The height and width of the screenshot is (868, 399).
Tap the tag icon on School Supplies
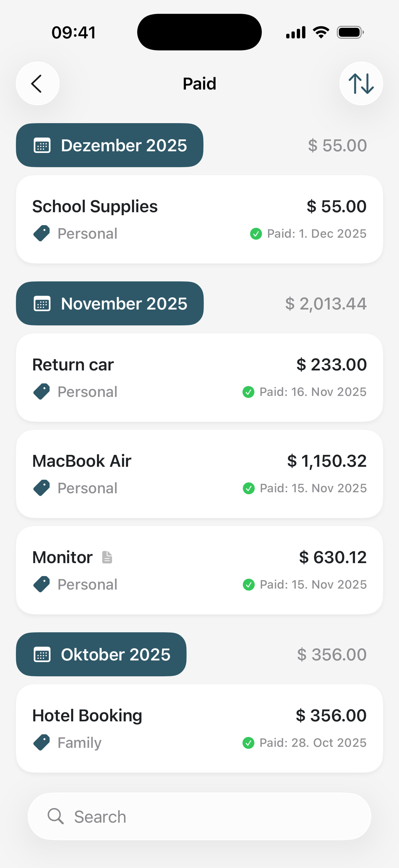pyautogui.click(x=42, y=233)
